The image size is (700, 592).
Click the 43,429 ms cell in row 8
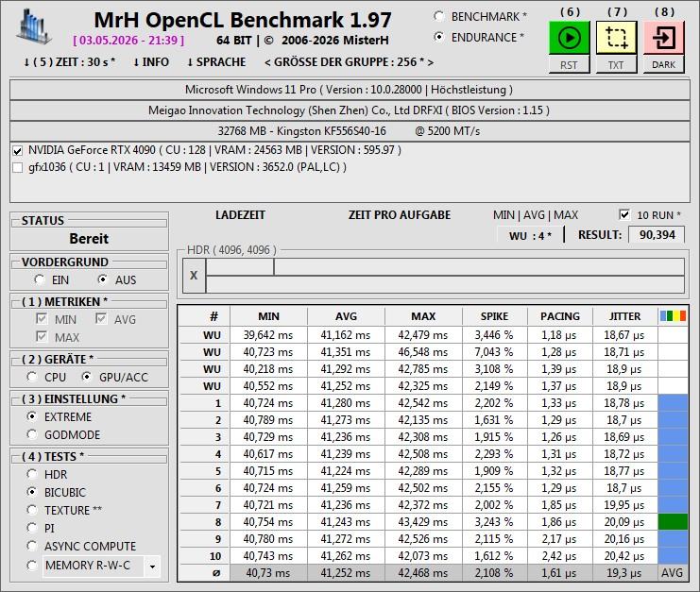[423, 522]
